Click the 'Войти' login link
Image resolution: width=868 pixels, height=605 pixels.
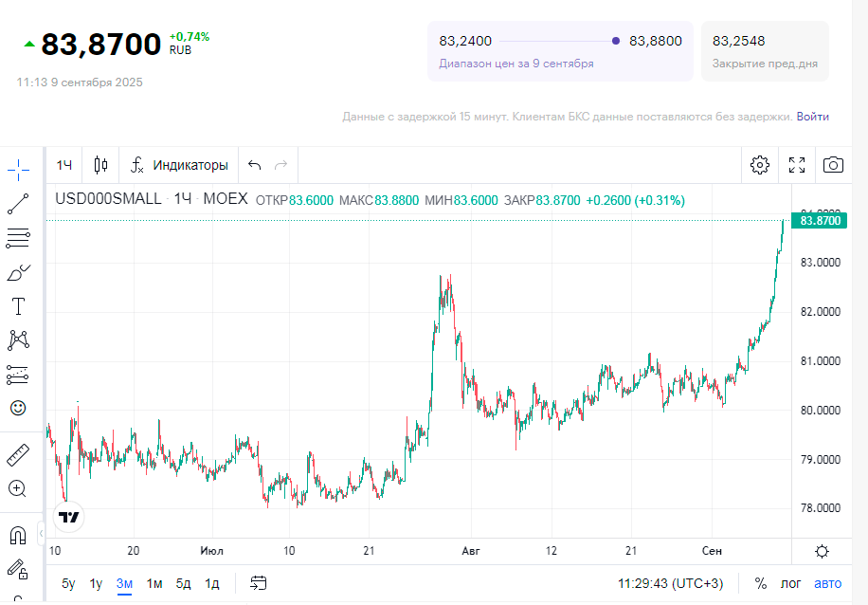[x=812, y=117]
